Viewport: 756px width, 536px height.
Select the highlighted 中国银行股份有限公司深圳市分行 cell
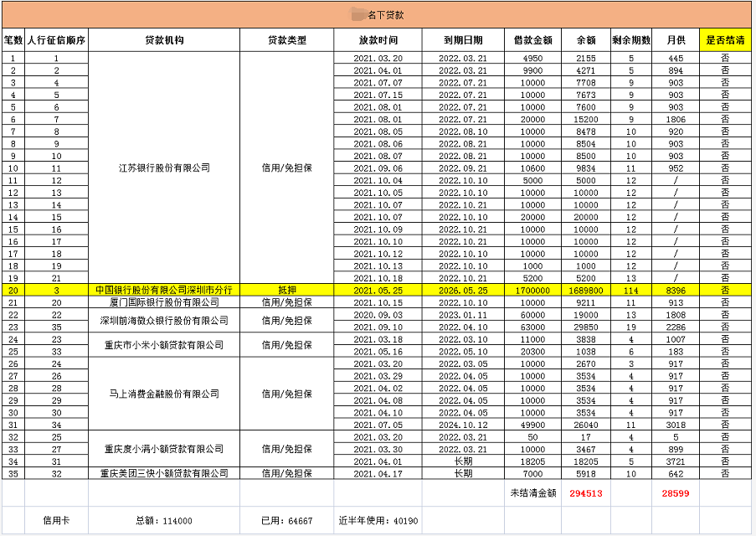164,290
